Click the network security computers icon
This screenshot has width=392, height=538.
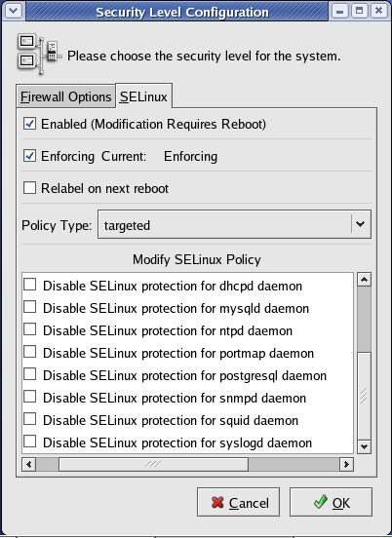[39, 55]
